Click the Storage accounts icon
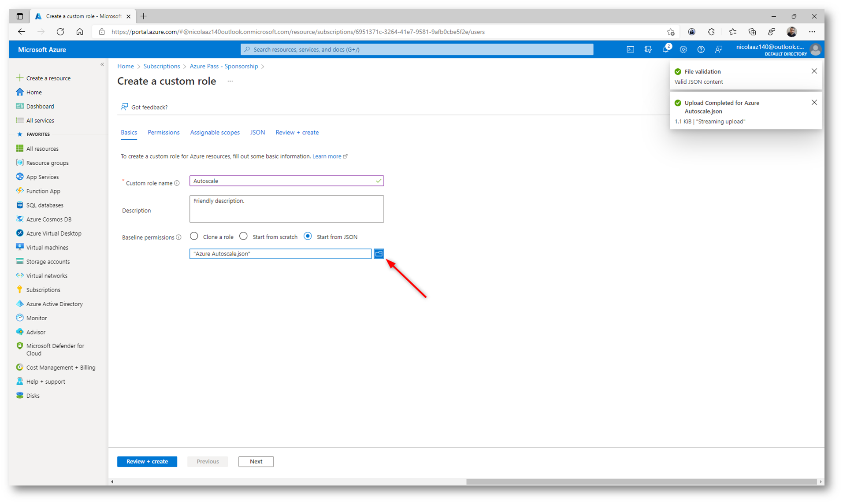The width and height of the screenshot is (843, 504). [19, 261]
